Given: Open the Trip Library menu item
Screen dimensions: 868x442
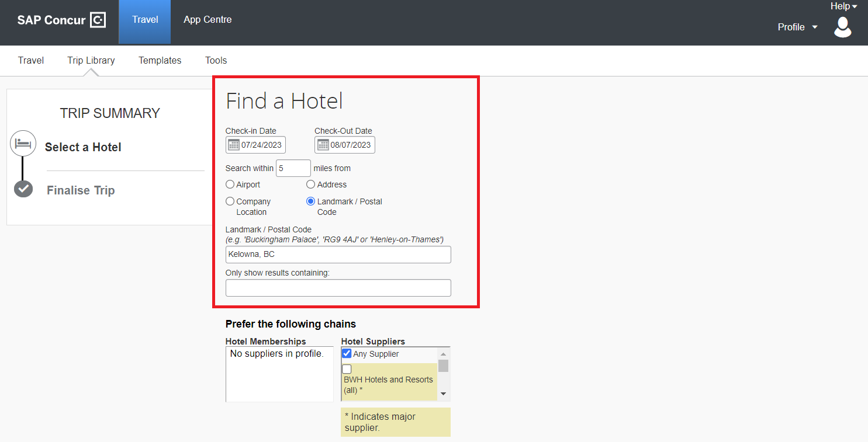Looking at the screenshot, I should pyautogui.click(x=91, y=60).
